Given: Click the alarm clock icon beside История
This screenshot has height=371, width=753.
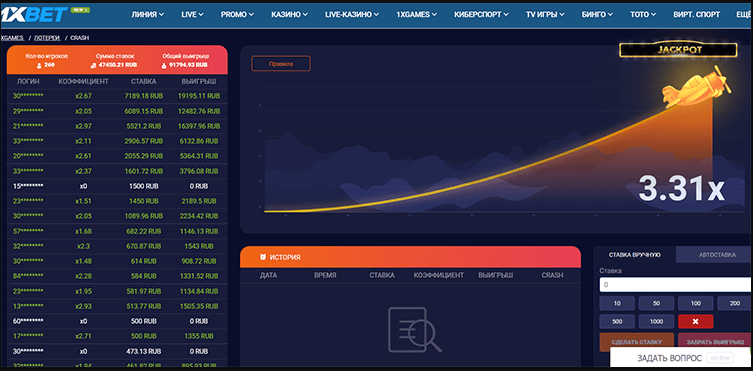Looking at the screenshot, I should coord(263,257).
